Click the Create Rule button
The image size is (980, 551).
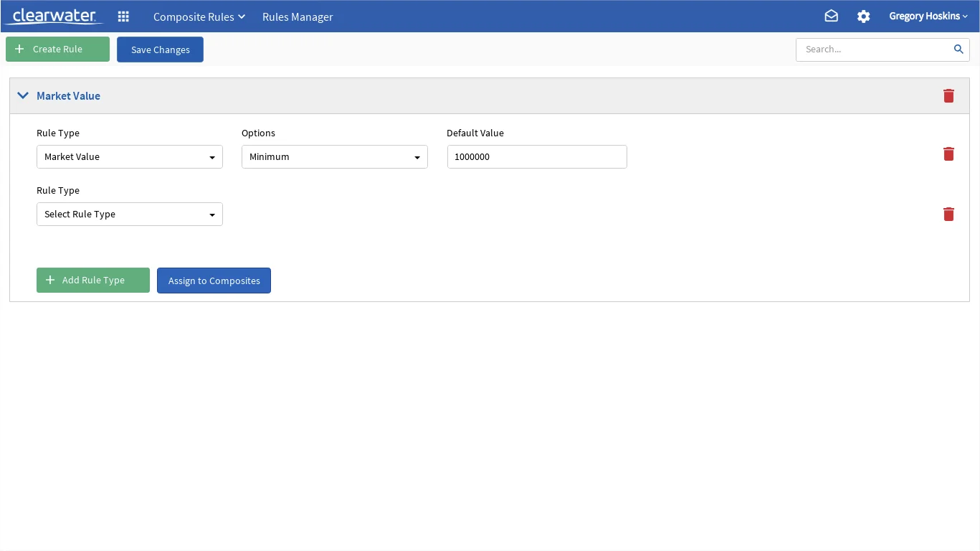point(57,49)
